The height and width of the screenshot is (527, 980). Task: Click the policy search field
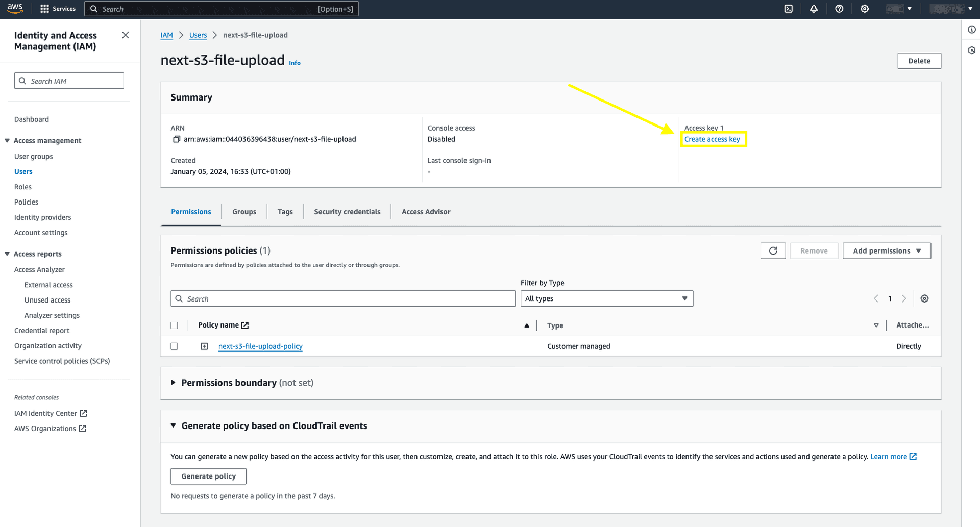(342, 298)
